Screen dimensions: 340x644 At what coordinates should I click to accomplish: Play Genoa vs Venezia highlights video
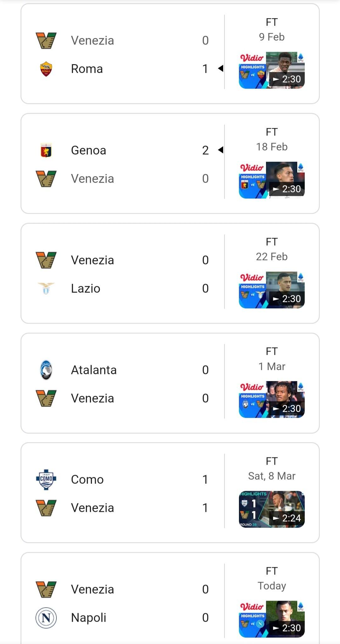click(272, 180)
